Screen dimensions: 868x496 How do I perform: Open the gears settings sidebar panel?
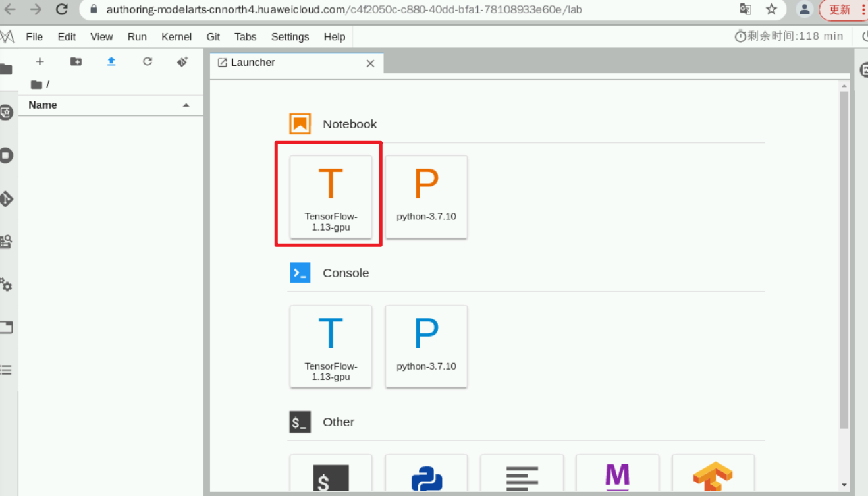[x=6, y=285]
